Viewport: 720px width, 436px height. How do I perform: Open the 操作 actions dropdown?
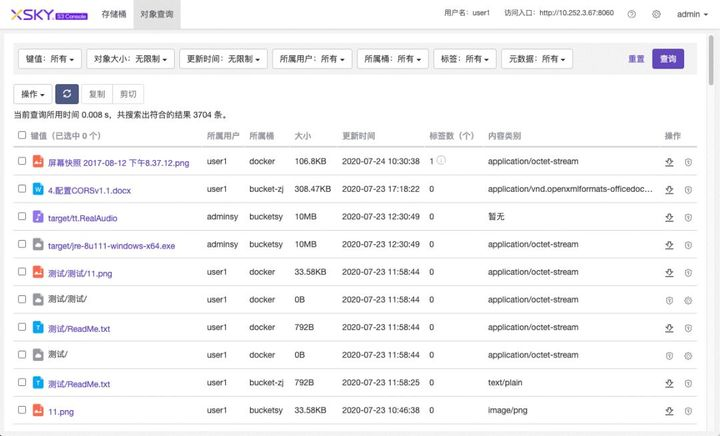(32, 94)
